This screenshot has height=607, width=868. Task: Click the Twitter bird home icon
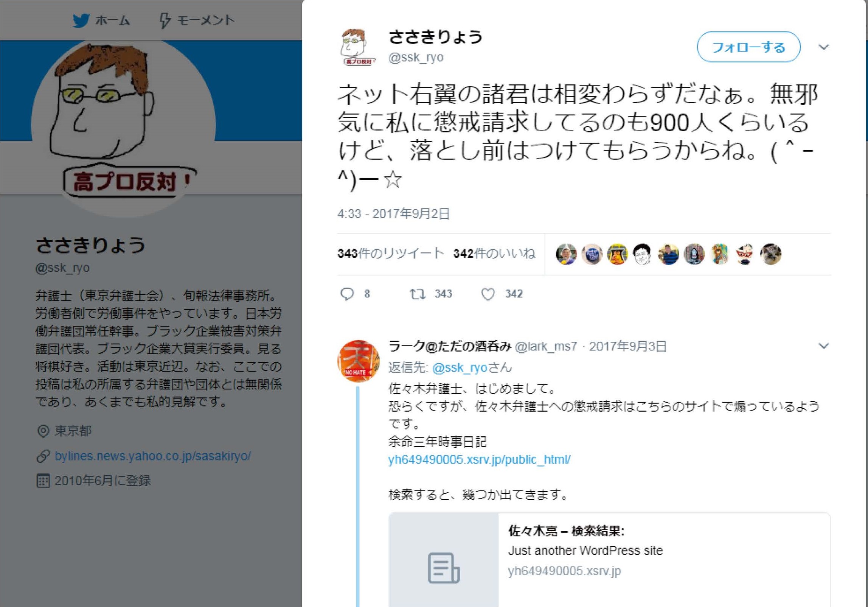point(81,20)
